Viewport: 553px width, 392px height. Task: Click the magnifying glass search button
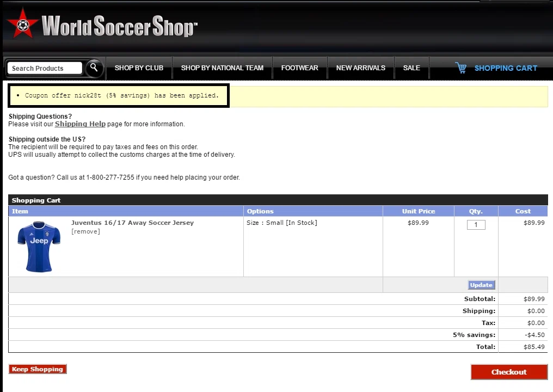[94, 68]
